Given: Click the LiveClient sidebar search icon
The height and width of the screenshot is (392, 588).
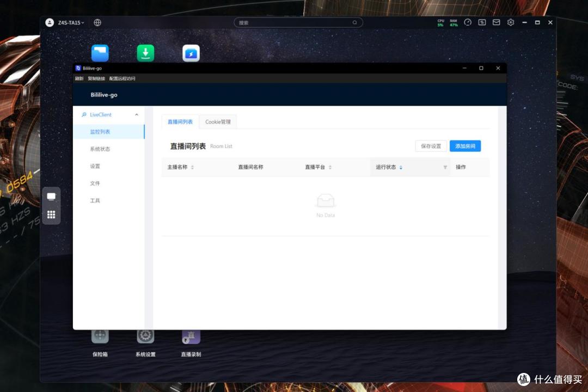Looking at the screenshot, I should point(84,115).
